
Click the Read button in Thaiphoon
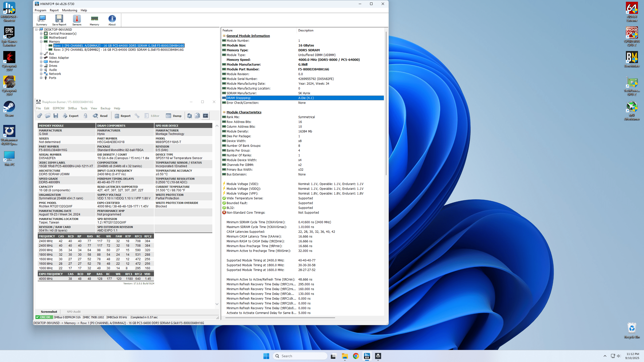[100, 116]
